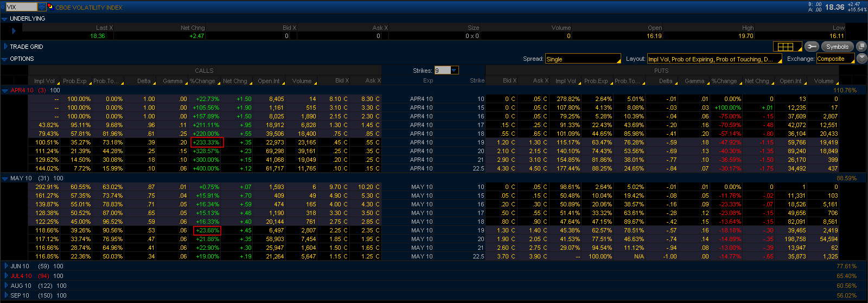Click the Exp column header

[x=428, y=81]
